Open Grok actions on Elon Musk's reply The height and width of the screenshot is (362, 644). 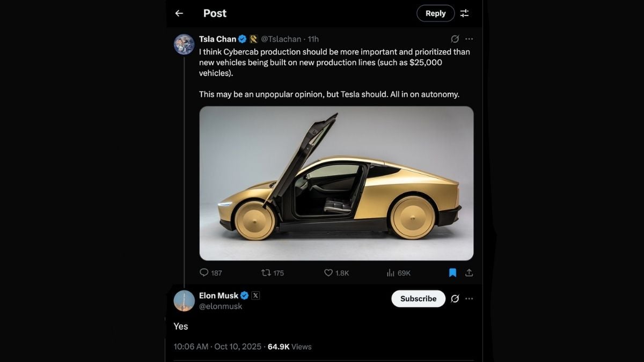tap(455, 299)
